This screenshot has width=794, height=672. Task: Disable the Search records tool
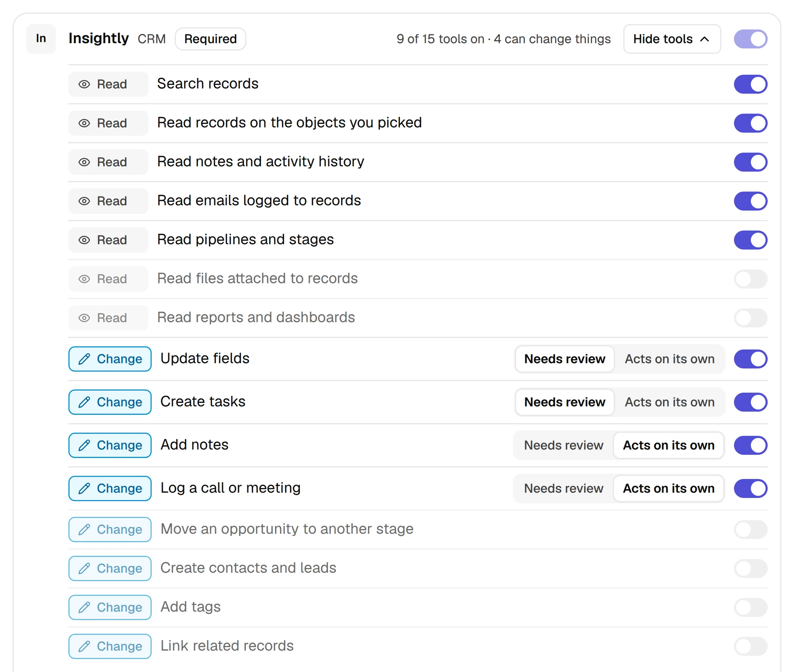point(750,84)
